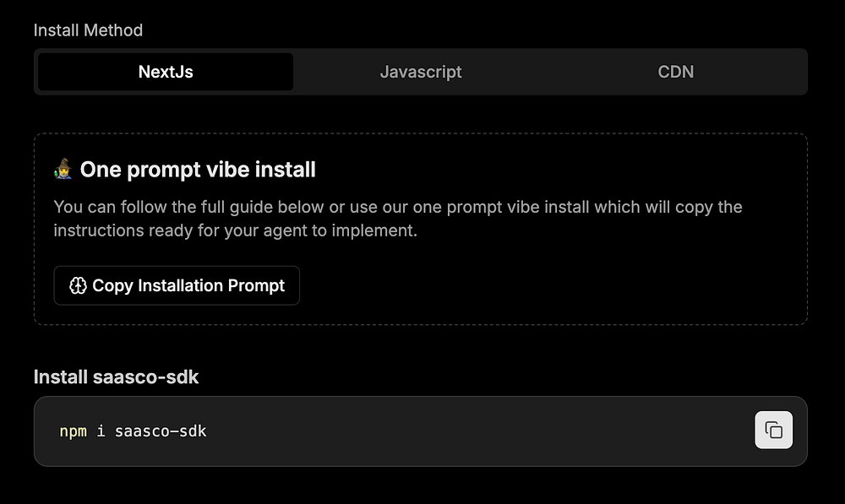This screenshot has height=504, width=845.
Task: Click the "instructions ready for your agent" line
Action: [x=236, y=230]
